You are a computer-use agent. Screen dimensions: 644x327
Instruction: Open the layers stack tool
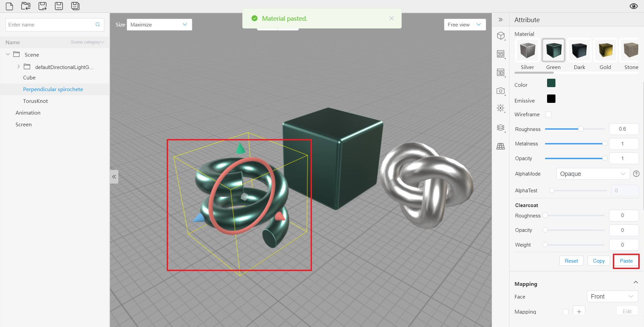[x=501, y=128]
